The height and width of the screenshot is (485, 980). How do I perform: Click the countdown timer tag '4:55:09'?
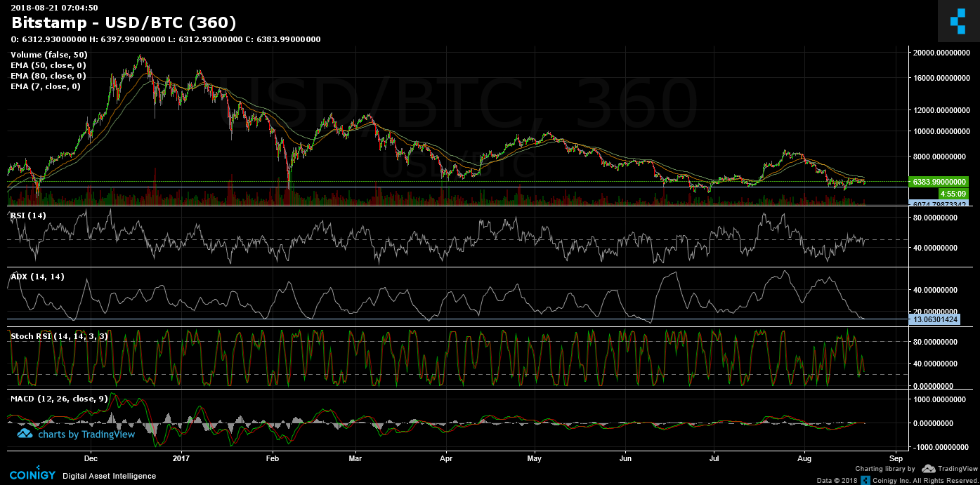point(952,193)
